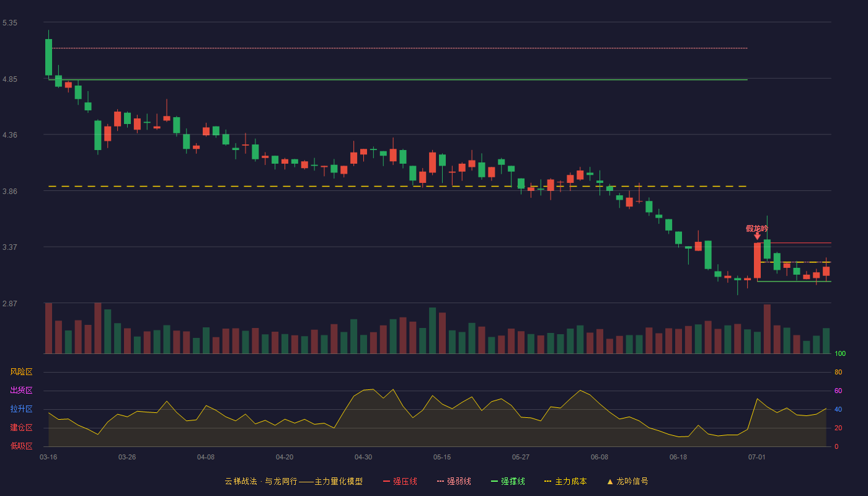Select the 出货区 zone label
The height and width of the screenshot is (496, 868).
21,391
